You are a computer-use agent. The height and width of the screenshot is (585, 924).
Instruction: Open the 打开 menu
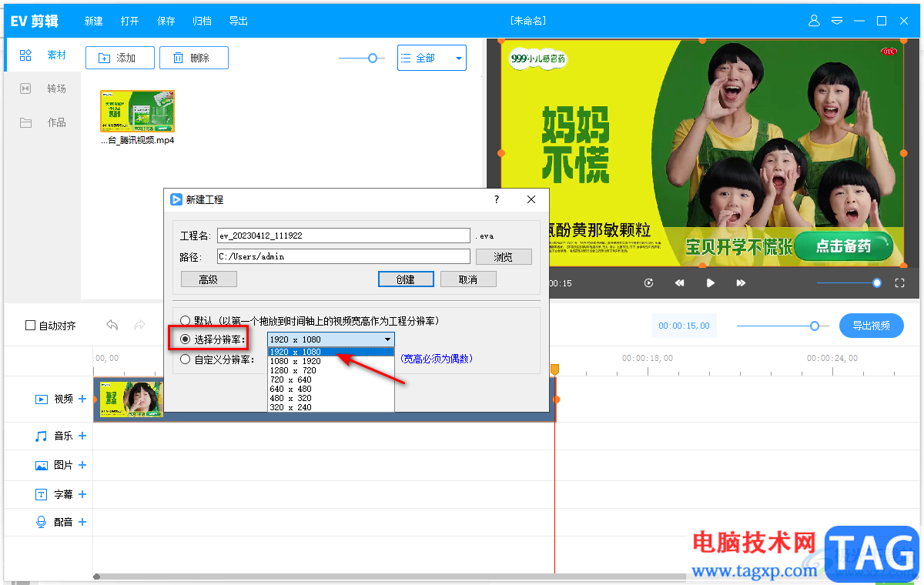coord(130,21)
